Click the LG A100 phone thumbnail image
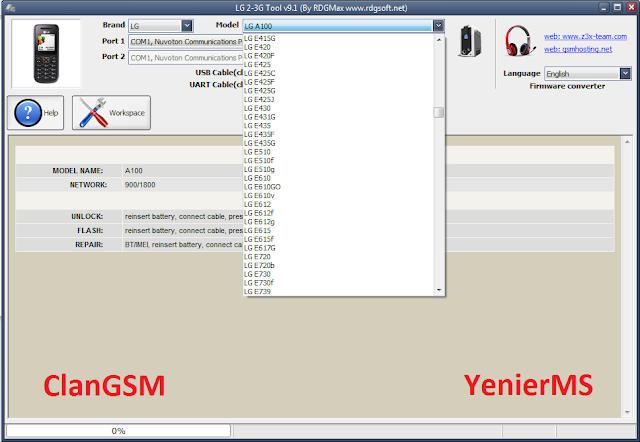This screenshot has height=442, width=640. 46,53
